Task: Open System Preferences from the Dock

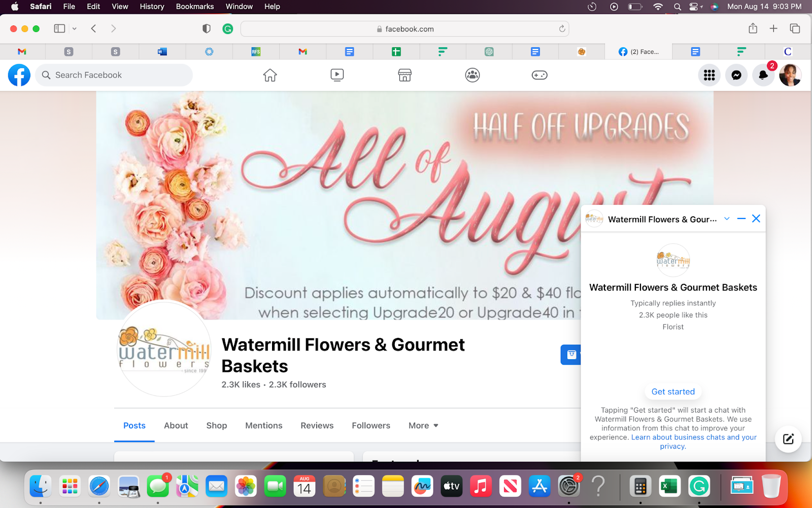Action: tap(569, 487)
